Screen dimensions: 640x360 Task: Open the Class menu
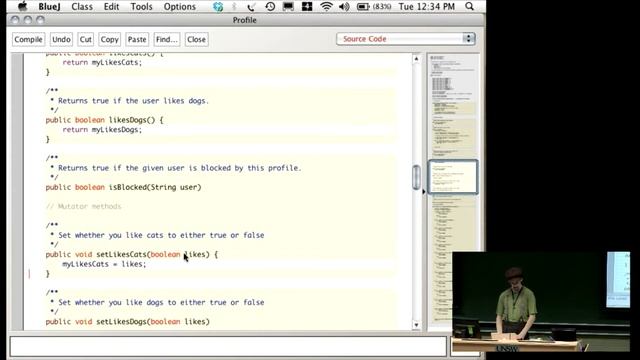tap(82, 7)
